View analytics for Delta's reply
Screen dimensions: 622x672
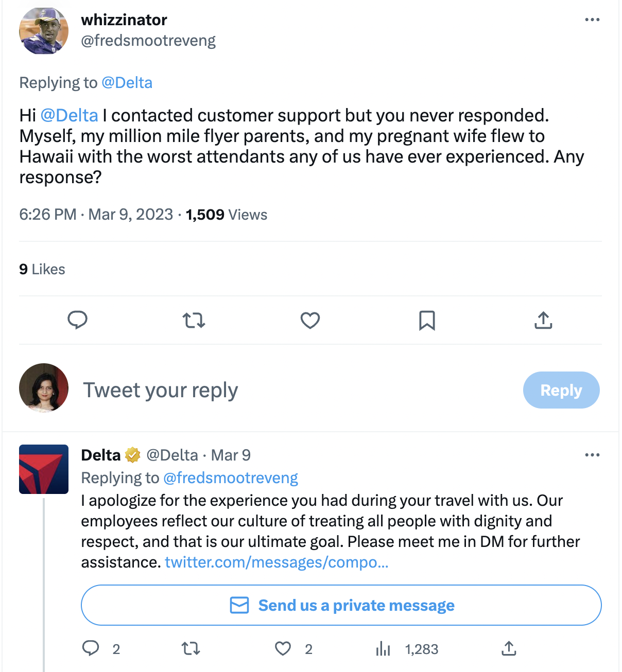pyautogui.click(x=384, y=649)
